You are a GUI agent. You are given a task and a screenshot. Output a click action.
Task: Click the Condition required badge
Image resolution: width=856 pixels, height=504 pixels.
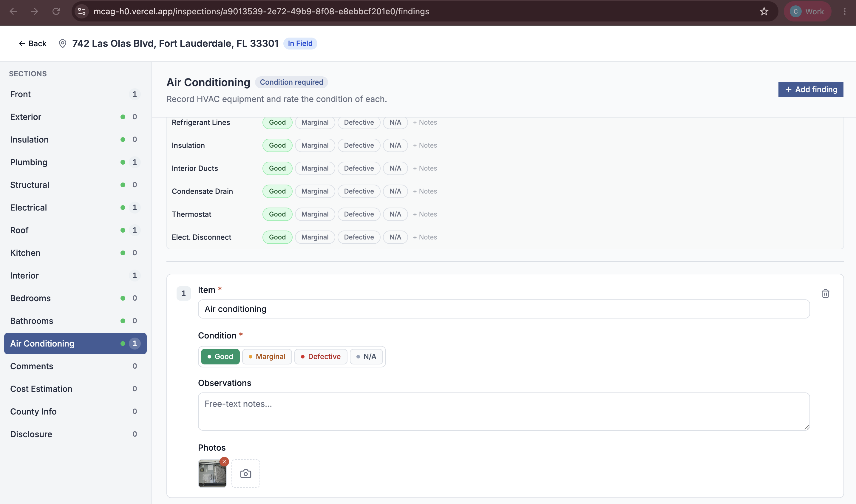[291, 82]
